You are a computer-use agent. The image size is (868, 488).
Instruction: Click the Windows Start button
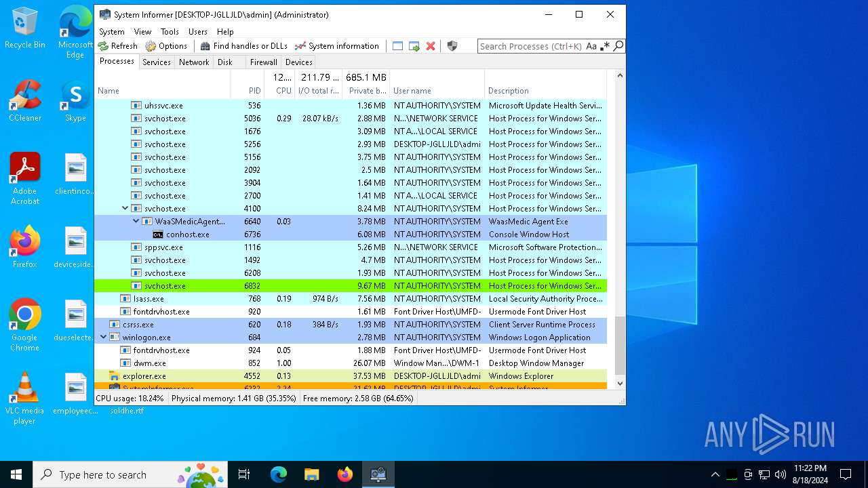pyautogui.click(x=16, y=474)
